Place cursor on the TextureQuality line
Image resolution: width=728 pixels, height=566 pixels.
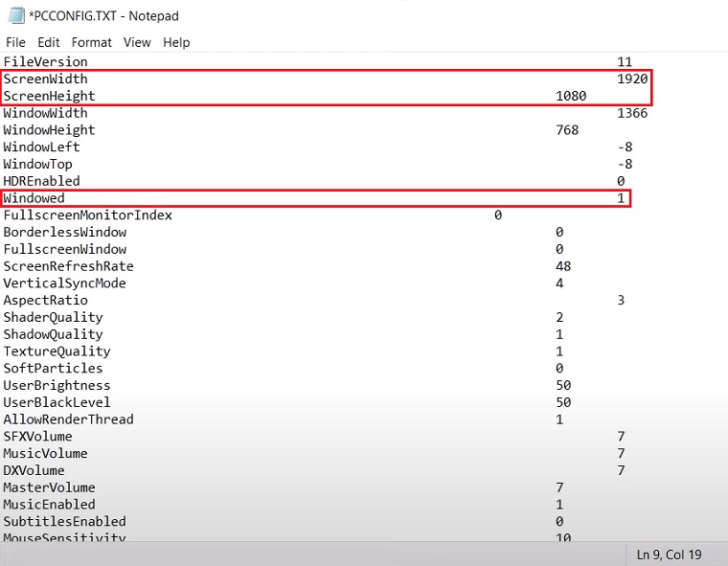click(x=57, y=351)
